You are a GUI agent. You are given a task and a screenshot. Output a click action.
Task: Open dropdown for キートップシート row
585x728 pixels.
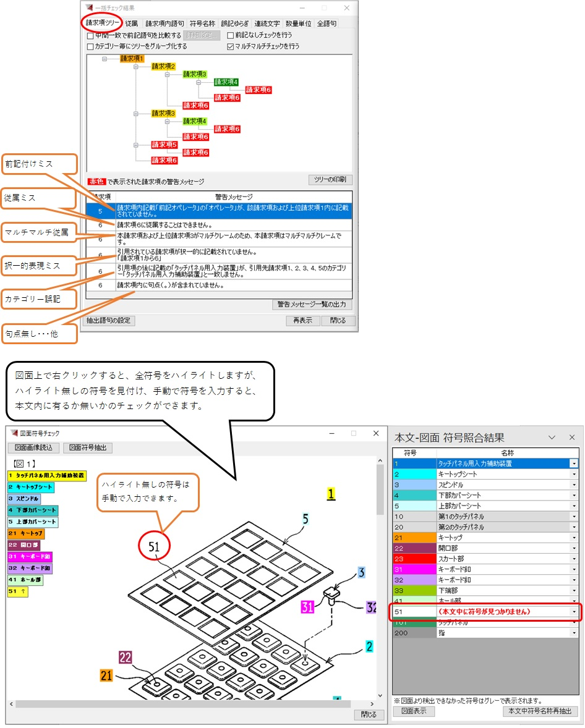click(574, 474)
